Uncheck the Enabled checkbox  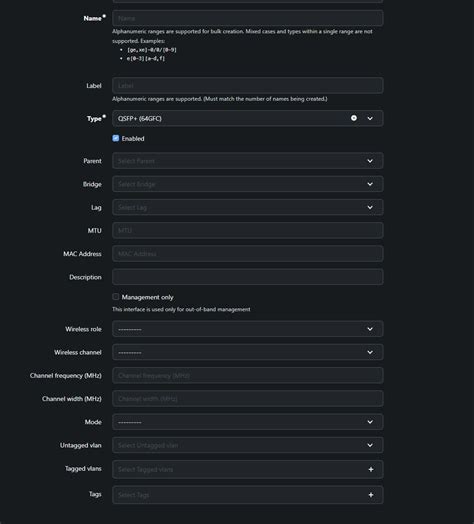coord(116,138)
